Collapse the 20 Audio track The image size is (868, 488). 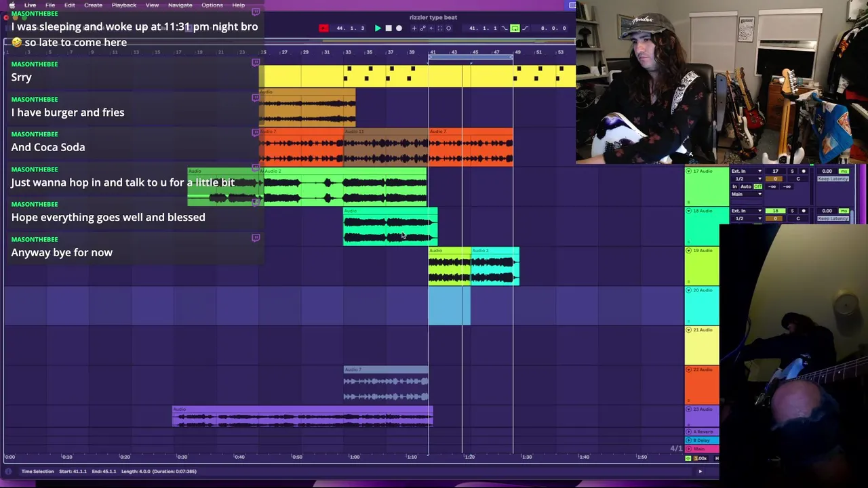[x=688, y=290]
